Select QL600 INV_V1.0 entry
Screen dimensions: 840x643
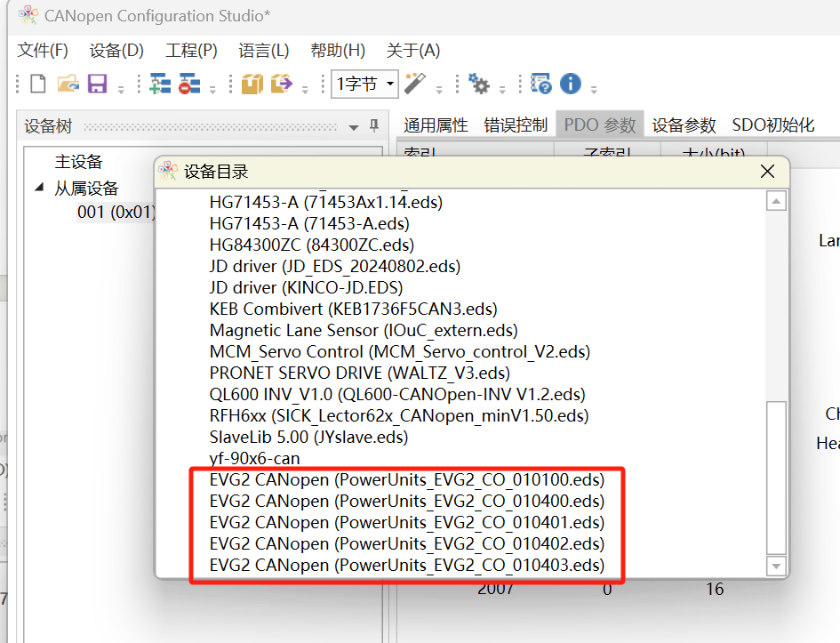[397, 394]
